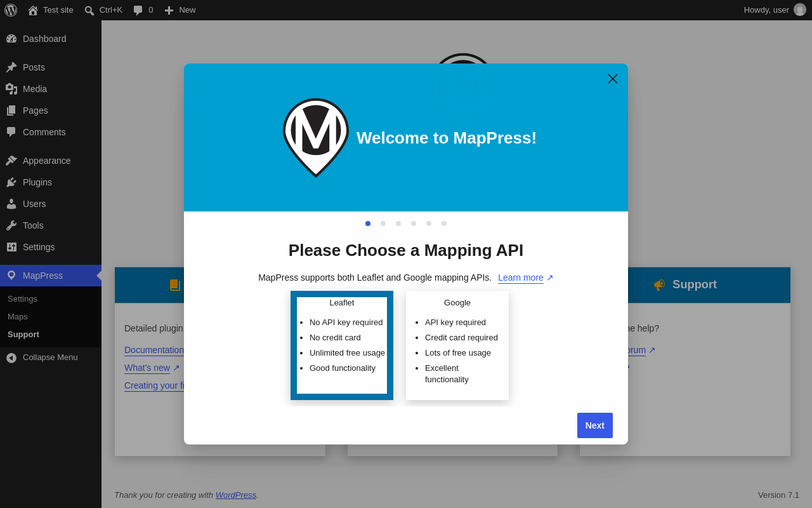Click the Appearance brush icon

click(11, 161)
